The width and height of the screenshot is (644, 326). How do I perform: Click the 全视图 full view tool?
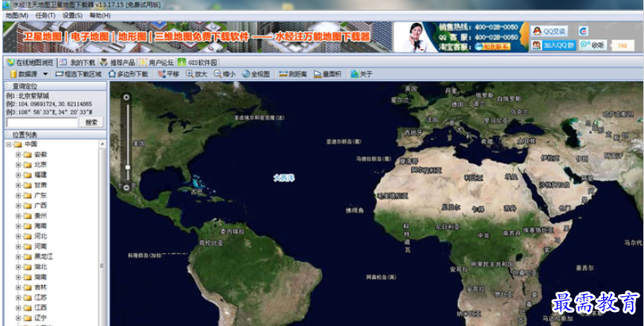[256, 74]
